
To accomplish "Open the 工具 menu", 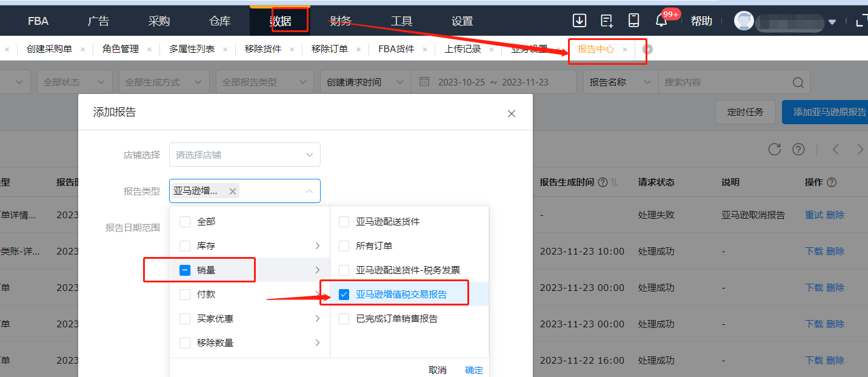I will pos(401,21).
